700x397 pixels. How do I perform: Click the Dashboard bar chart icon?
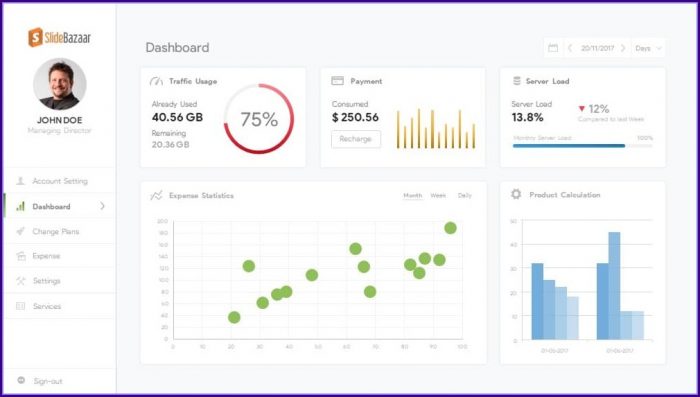pyautogui.click(x=21, y=206)
